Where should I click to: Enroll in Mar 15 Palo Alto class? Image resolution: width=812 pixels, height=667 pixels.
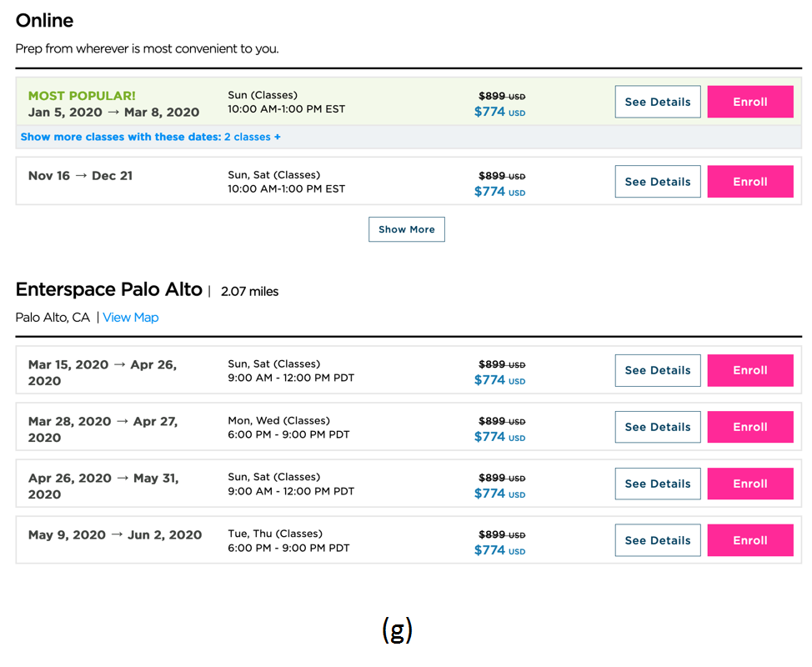click(x=749, y=370)
